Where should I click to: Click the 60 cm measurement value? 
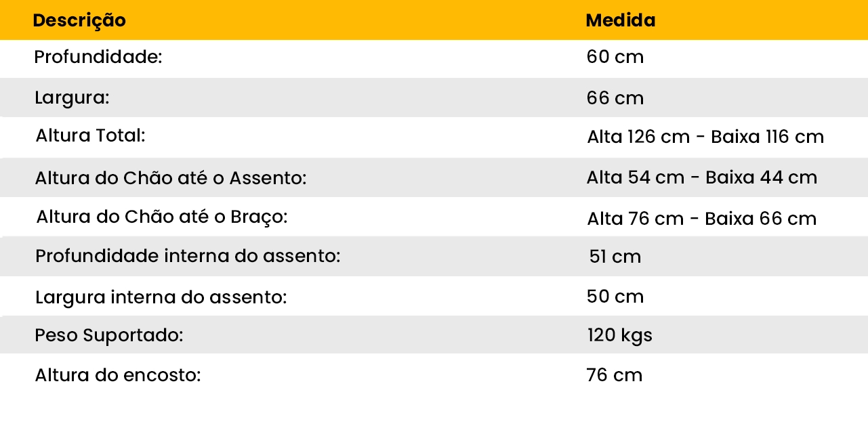coord(615,57)
